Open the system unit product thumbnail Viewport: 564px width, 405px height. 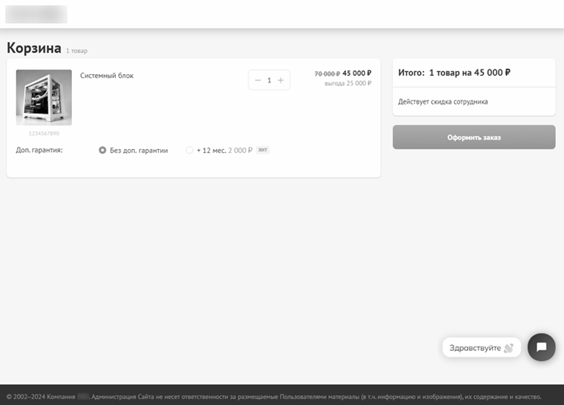(44, 97)
